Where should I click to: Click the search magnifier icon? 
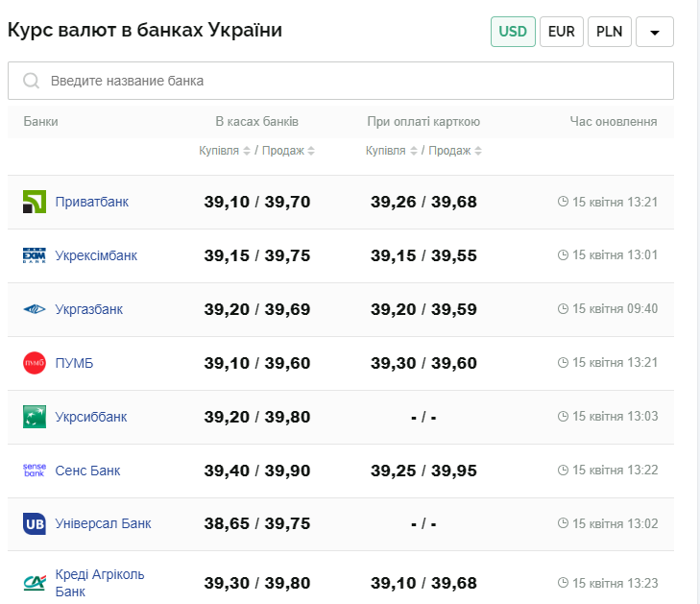click(31, 81)
